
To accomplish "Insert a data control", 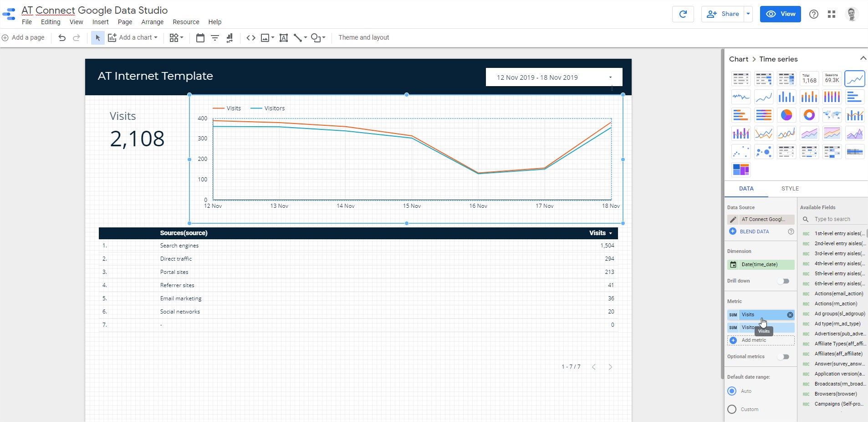I will point(230,38).
